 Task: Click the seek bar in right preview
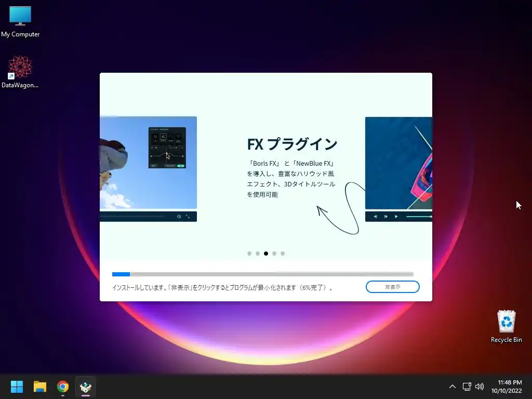(x=419, y=217)
